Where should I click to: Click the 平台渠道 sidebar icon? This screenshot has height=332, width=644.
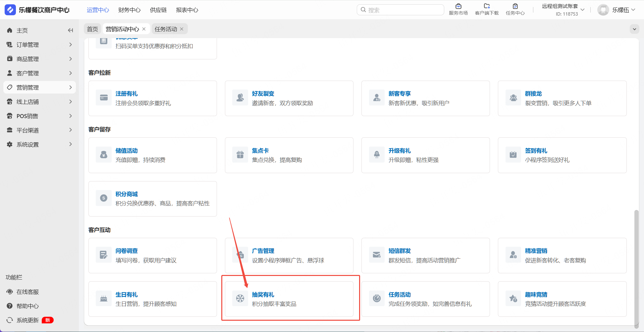pyautogui.click(x=10, y=130)
